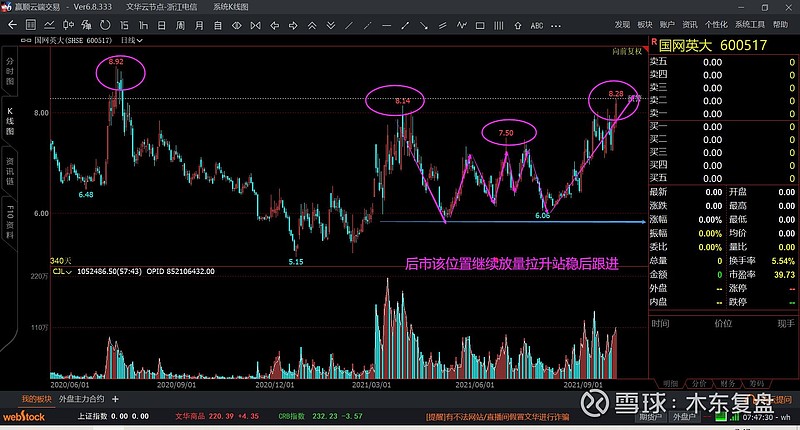Viewport: 800px width, 430px height.
Task: Select the vertical period lines tool
Action: [x=499, y=25]
